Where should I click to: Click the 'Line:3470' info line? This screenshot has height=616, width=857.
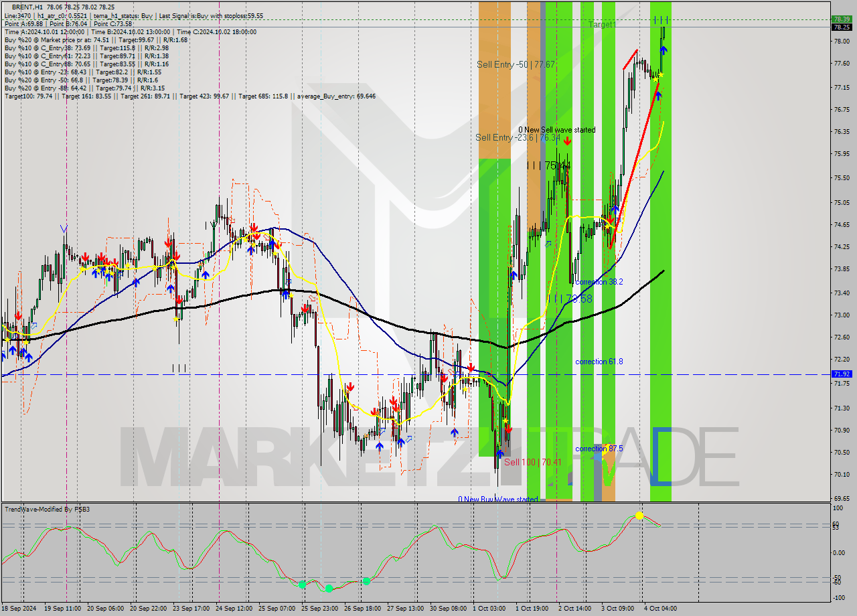134,15
